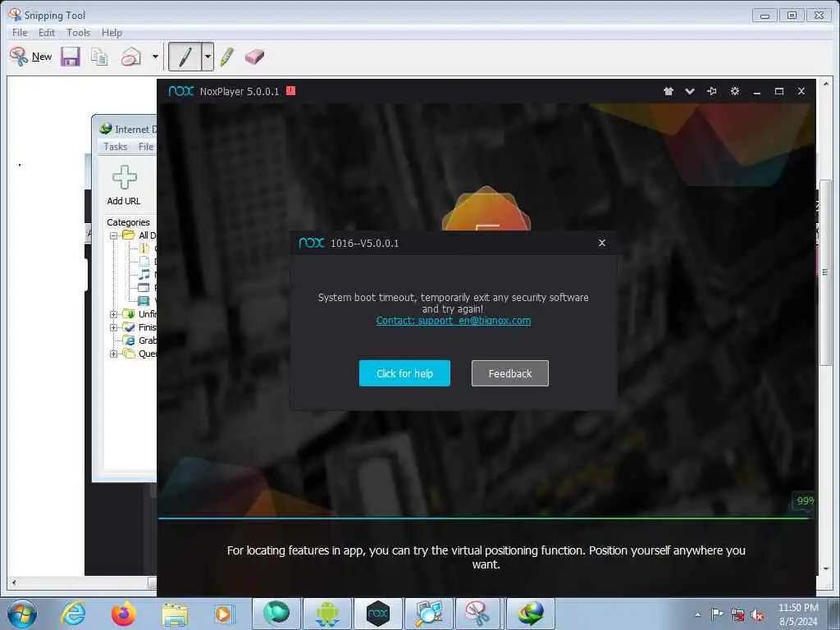Launch Firefox from taskbar
Screen dimensions: 840x630
124,614
